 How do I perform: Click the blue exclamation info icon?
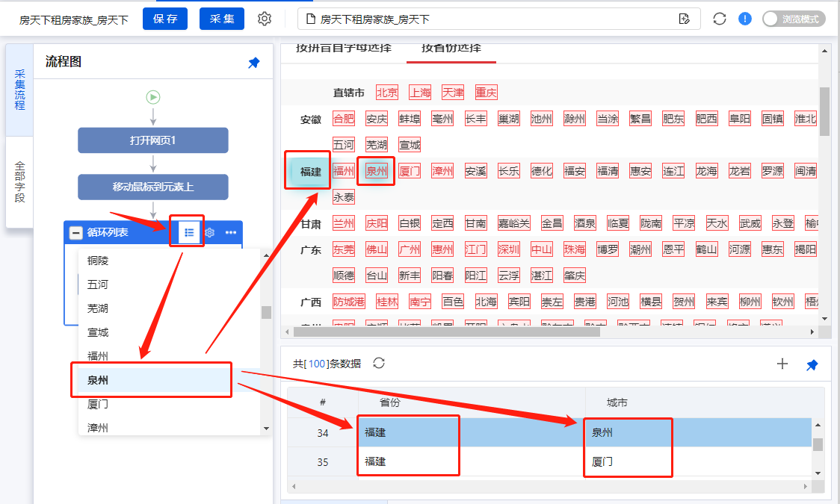(x=744, y=19)
